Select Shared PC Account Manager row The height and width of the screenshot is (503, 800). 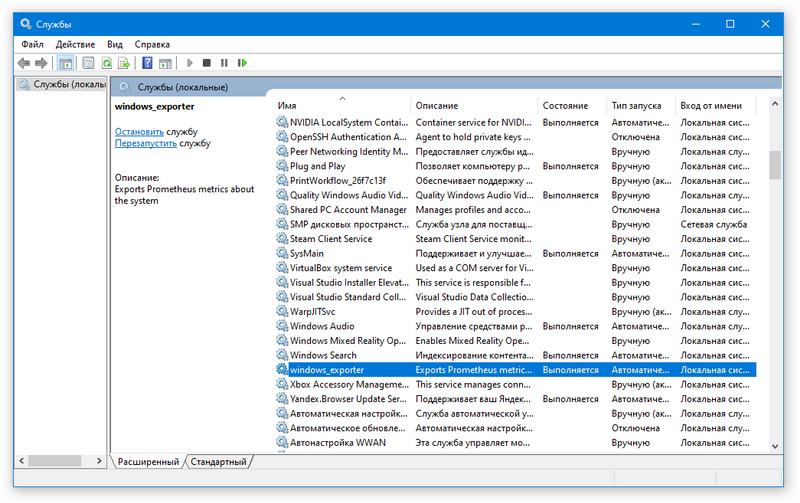pos(515,210)
